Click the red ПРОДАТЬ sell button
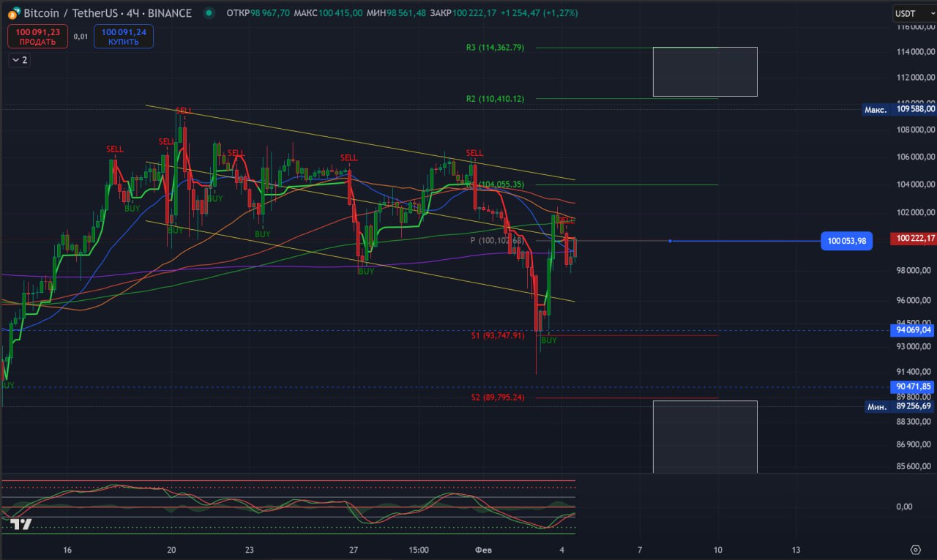 click(37, 37)
